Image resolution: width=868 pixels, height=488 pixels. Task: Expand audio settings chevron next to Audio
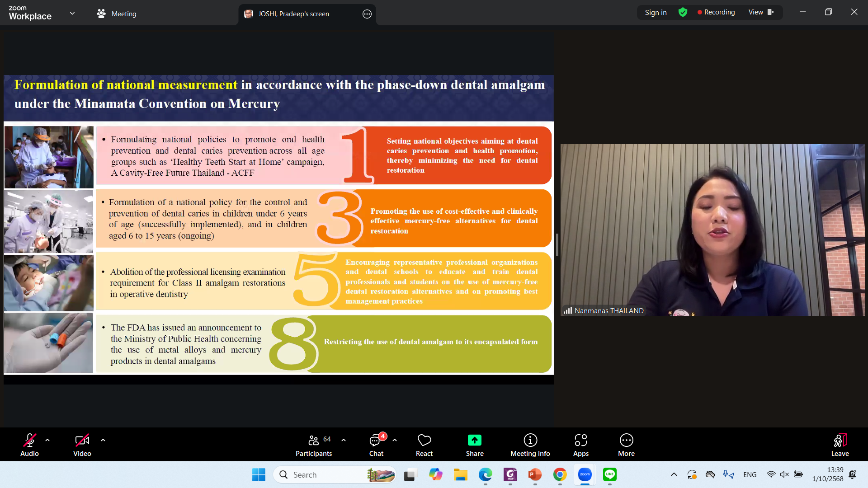click(x=47, y=440)
